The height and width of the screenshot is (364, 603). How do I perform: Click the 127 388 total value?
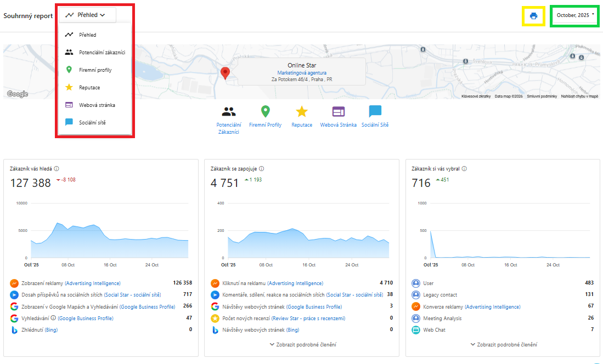30,183
